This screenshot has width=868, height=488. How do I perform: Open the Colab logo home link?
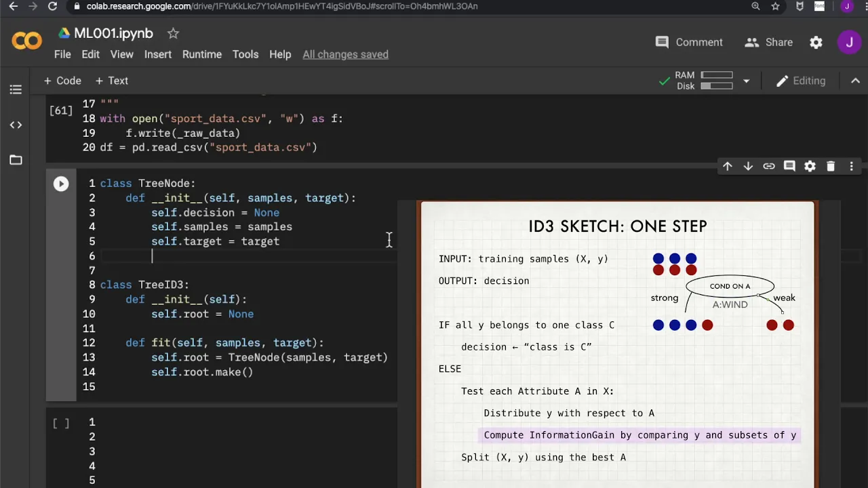pos(27,41)
